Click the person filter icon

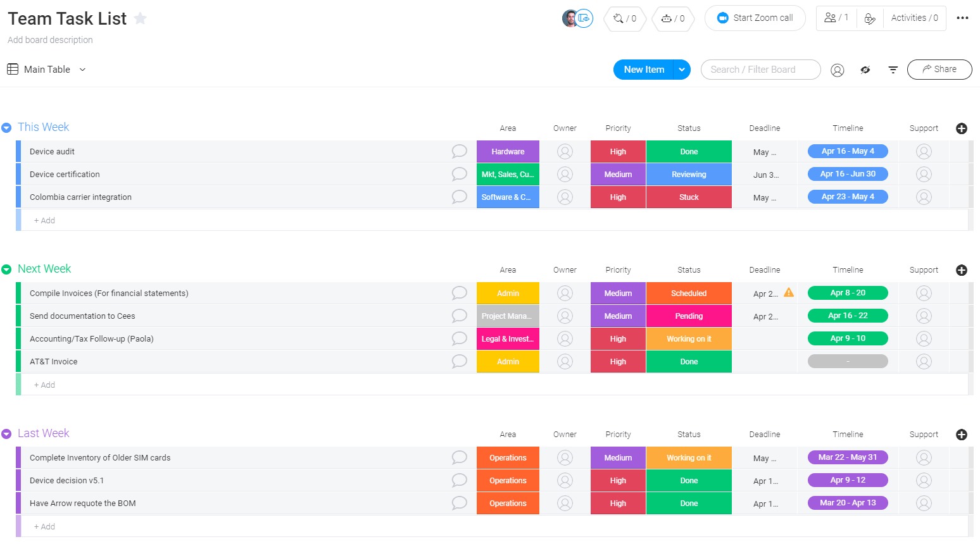click(x=837, y=70)
